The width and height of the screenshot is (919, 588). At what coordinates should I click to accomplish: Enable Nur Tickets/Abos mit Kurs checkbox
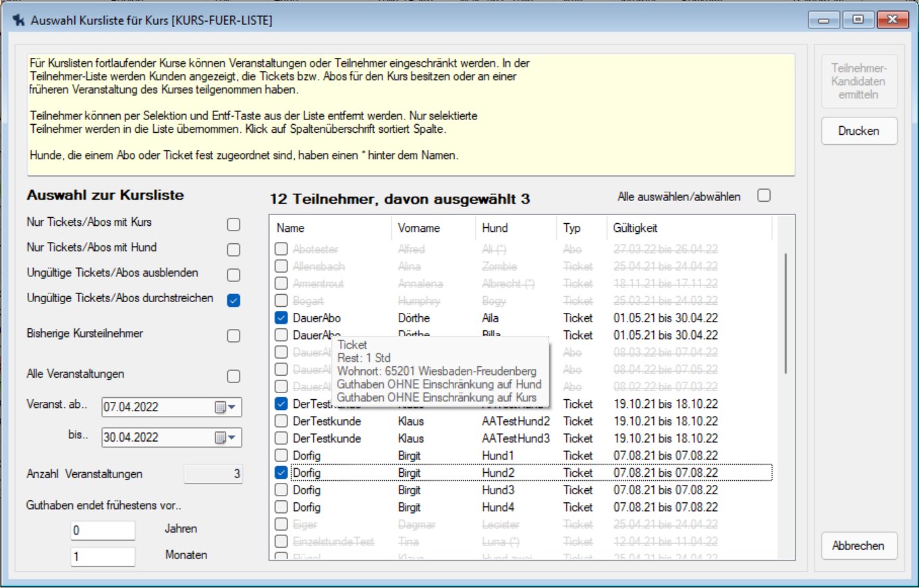[233, 225]
